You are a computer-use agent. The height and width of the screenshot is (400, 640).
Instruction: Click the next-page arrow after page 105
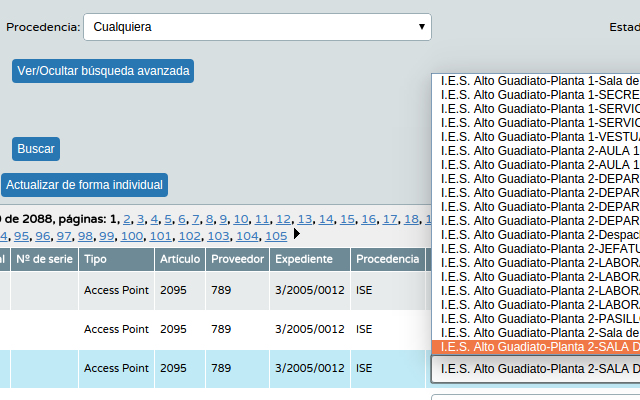coord(297,234)
